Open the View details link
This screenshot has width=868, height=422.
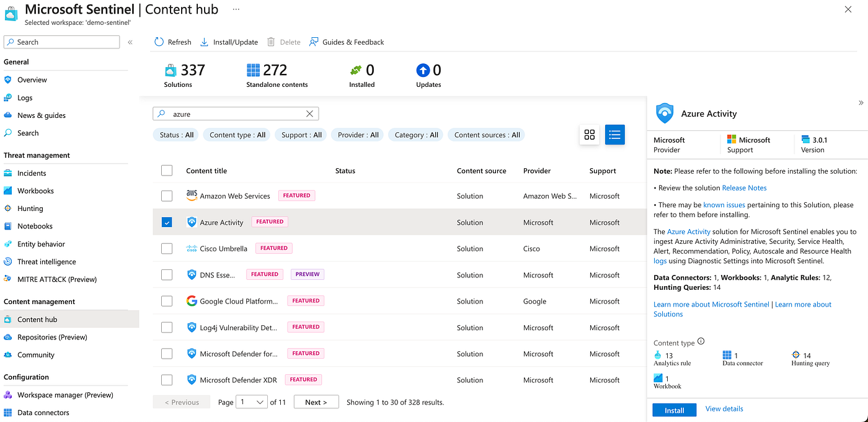(x=724, y=409)
